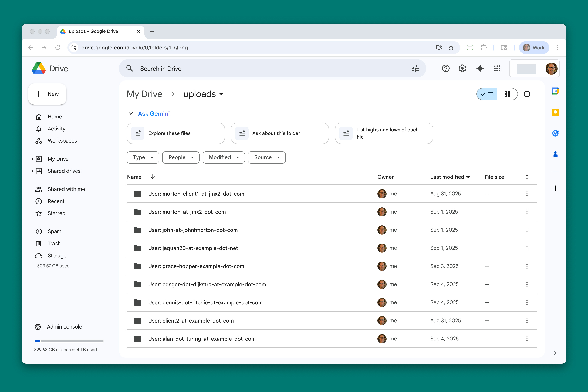Viewport: 588px width, 392px height.
Task: Go to Shared with me
Action: (66, 189)
